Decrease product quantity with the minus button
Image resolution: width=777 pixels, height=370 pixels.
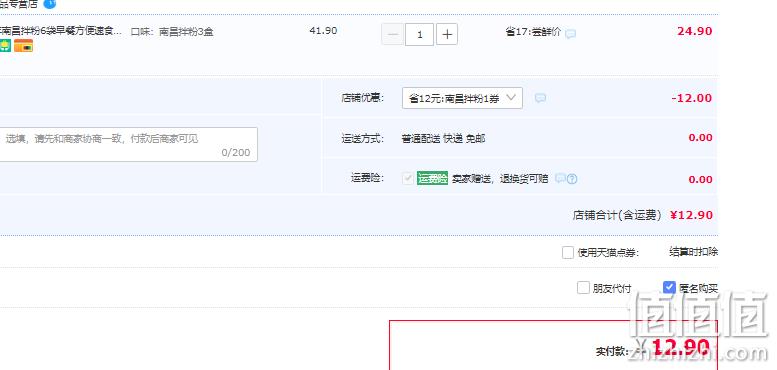tap(393, 34)
